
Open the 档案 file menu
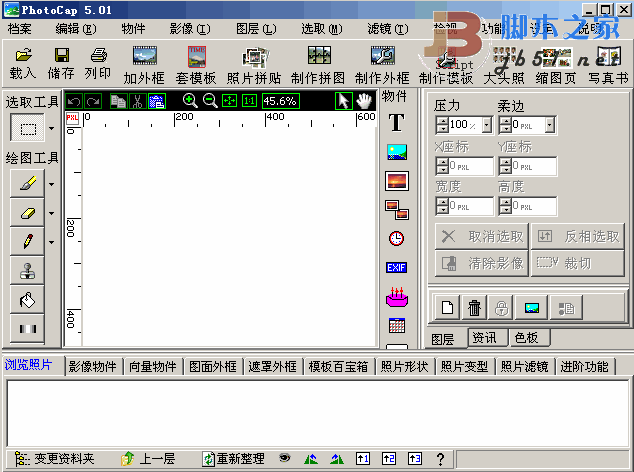coord(19,29)
